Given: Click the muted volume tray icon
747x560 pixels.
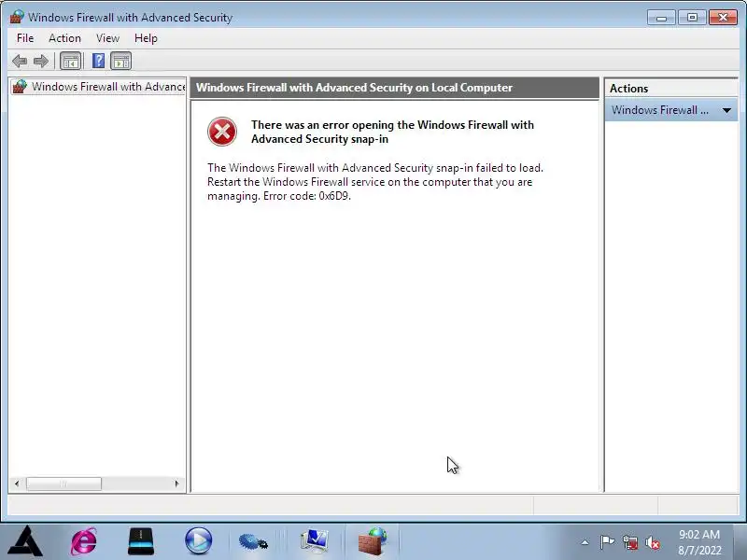Looking at the screenshot, I should [x=653, y=542].
